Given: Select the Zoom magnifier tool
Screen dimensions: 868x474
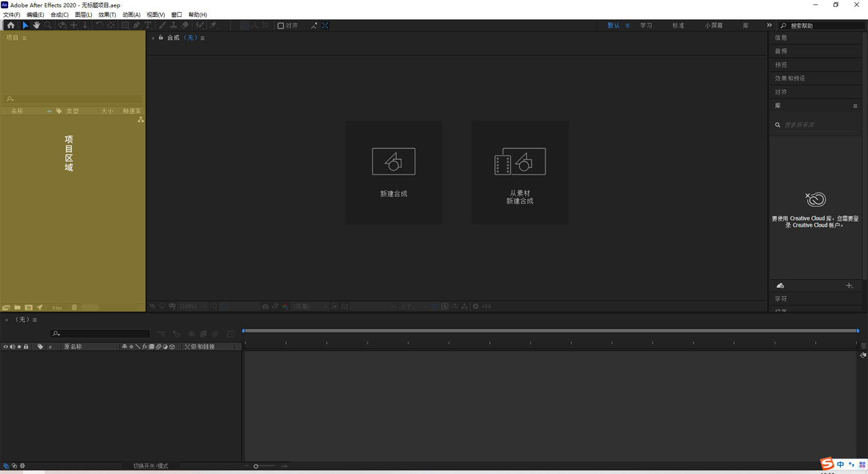Looking at the screenshot, I should point(48,25).
